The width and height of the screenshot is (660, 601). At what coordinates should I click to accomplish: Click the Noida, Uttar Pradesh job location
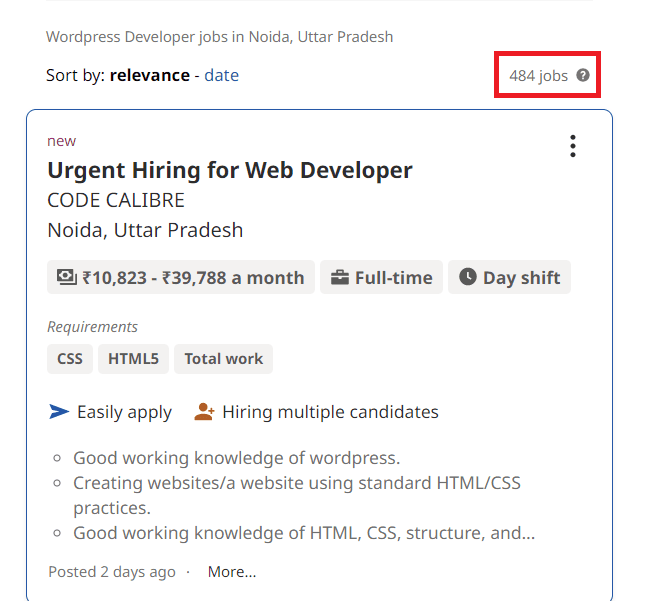[145, 230]
